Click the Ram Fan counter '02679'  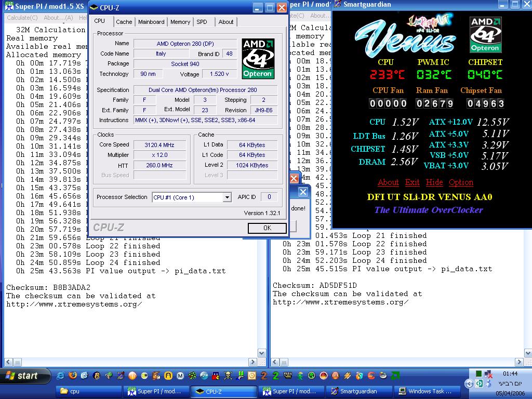coord(434,103)
